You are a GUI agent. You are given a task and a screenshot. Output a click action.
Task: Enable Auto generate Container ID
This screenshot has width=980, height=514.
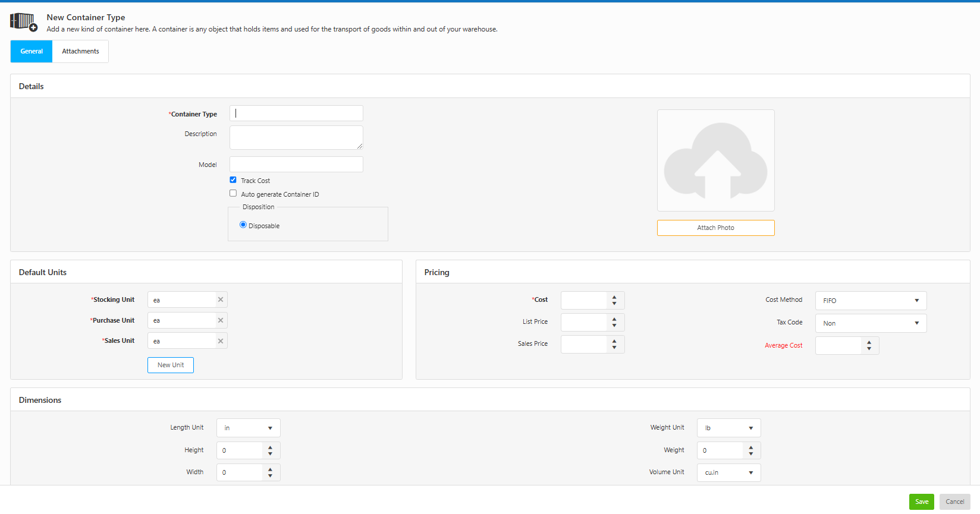[233, 194]
